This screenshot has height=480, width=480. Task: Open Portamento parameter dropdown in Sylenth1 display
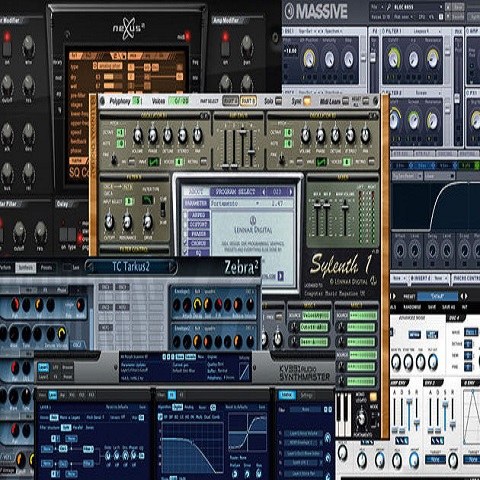pos(257,203)
